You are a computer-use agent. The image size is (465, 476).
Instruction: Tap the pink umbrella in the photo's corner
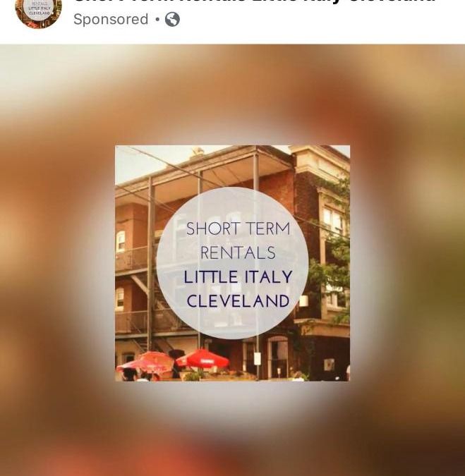click(x=145, y=362)
